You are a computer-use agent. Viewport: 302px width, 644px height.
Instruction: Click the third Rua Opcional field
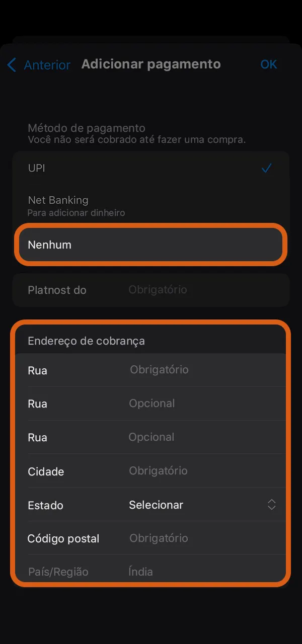(151, 437)
